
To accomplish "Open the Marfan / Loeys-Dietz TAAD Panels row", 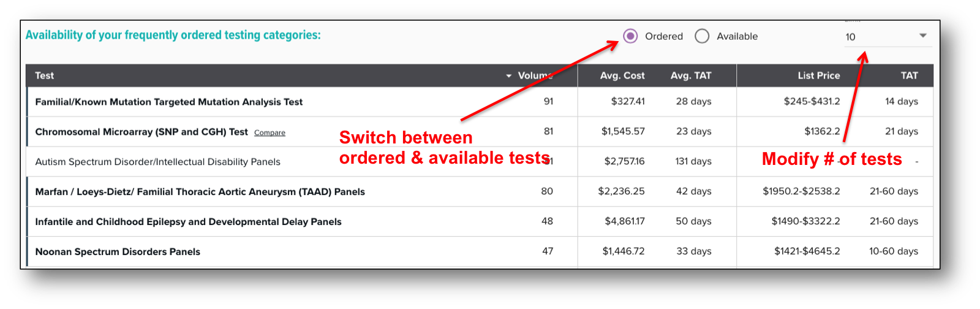I will (200, 192).
